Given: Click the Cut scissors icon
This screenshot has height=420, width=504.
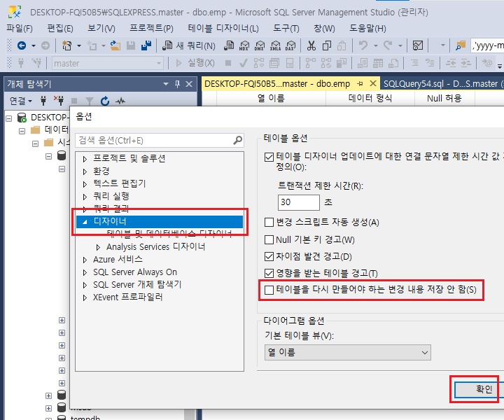Looking at the screenshot, I should point(311,45).
